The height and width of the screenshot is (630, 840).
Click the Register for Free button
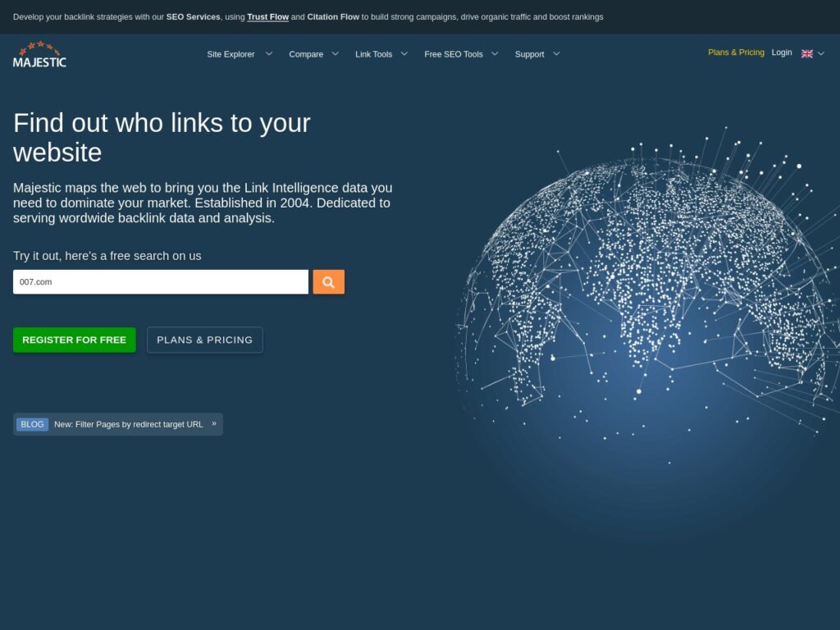(75, 340)
